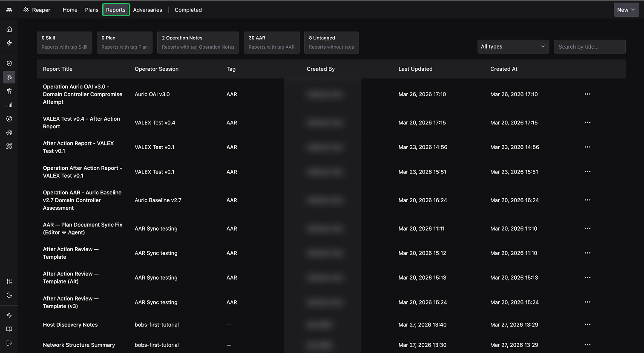The image size is (644, 353).
Task: Open row menu for Auric Baseline v2.7 report
Action: [x=587, y=200]
